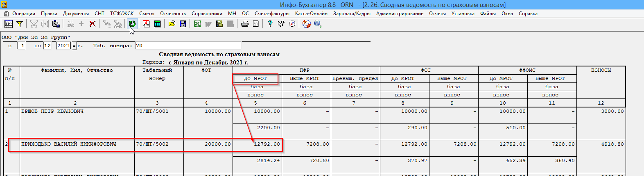This screenshot has height=176, width=644.
Task: Open the Правка menu
Action: point(49,14)
